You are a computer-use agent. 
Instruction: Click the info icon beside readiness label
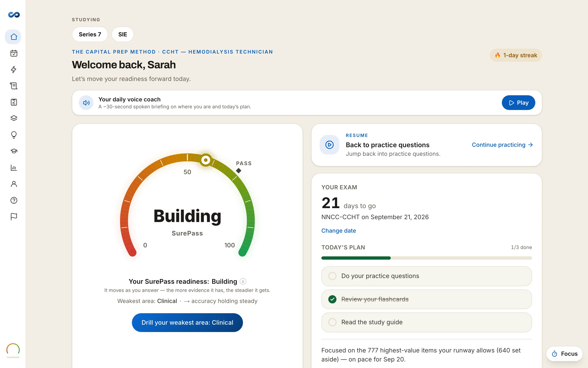pyautogui.click(x=243, y=281)
